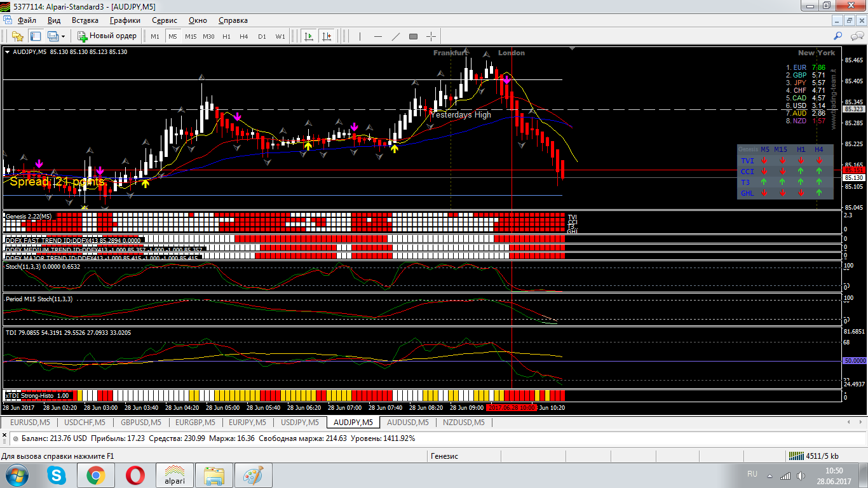This screenshot has width=868, height=488.
Task: Open the Графики menu
Action: (x=125, y=20)
